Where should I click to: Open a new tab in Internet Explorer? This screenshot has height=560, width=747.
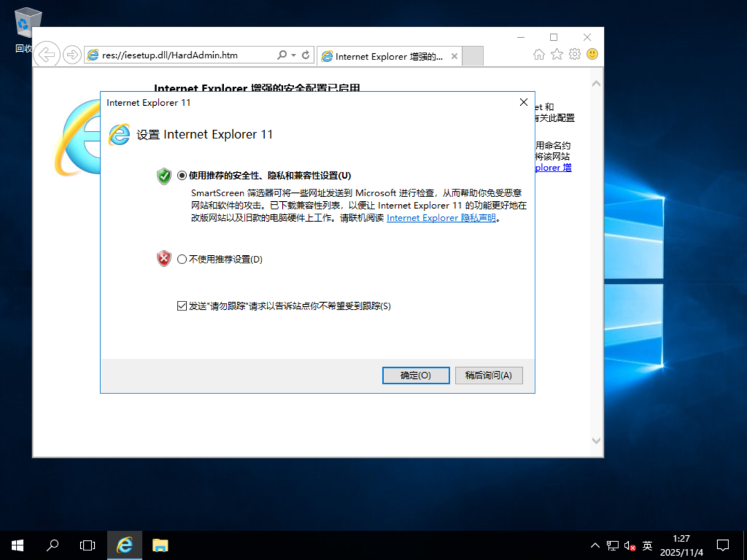pos(472,56)
